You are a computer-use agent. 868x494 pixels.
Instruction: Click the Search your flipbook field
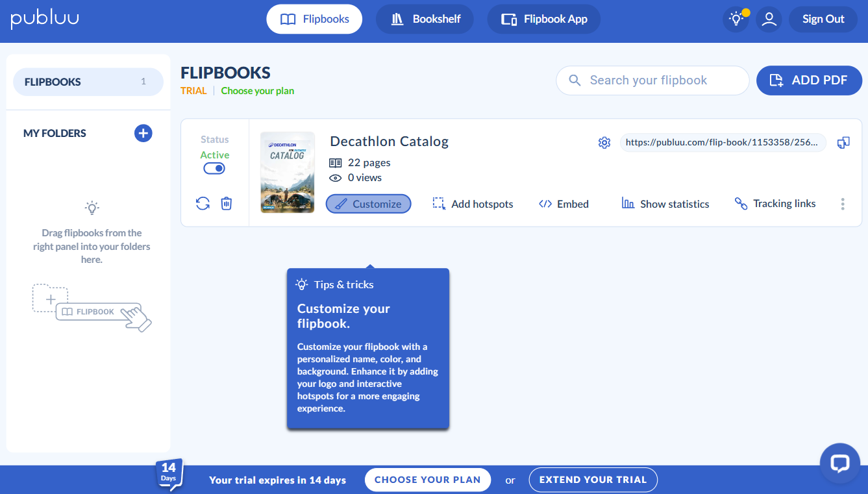click(x=652, y=80)
